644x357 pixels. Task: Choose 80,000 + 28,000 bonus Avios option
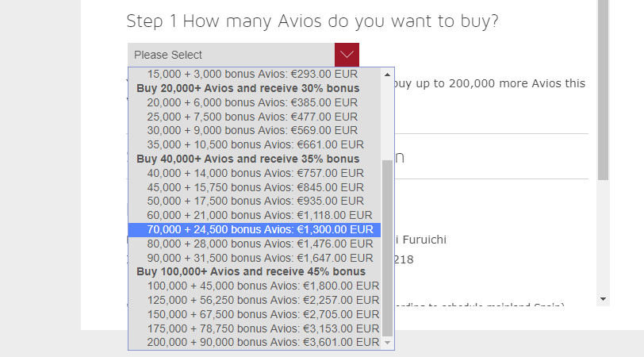pyautogui.click(x=259, y=244)
